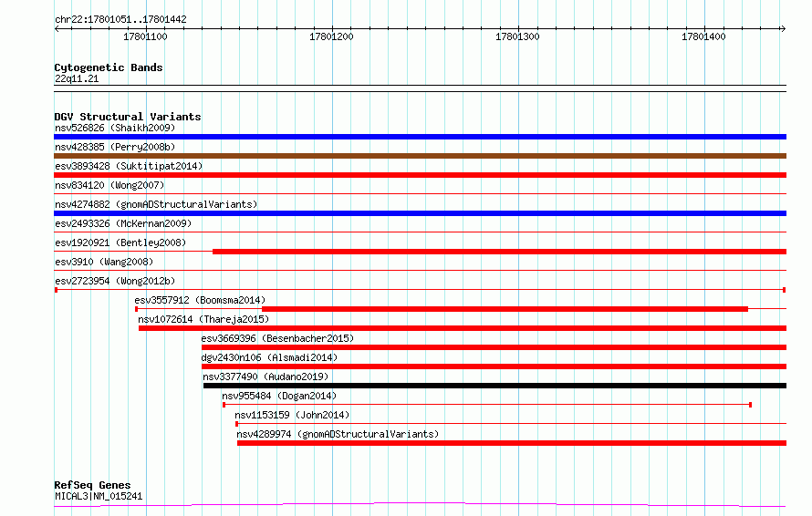Open the nsv3377490 (Audano2019) label

pos(265,377)
